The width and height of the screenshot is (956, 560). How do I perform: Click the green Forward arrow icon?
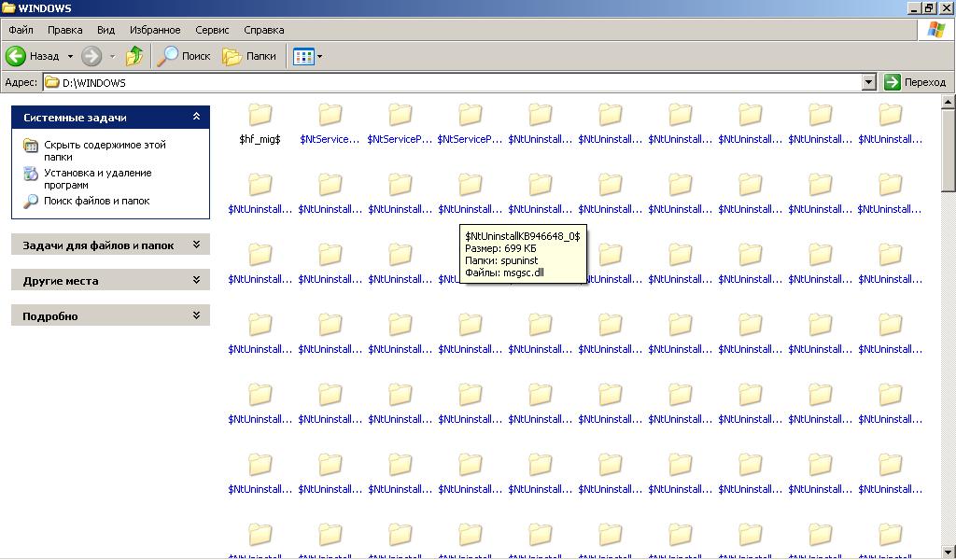click(91, 56)
